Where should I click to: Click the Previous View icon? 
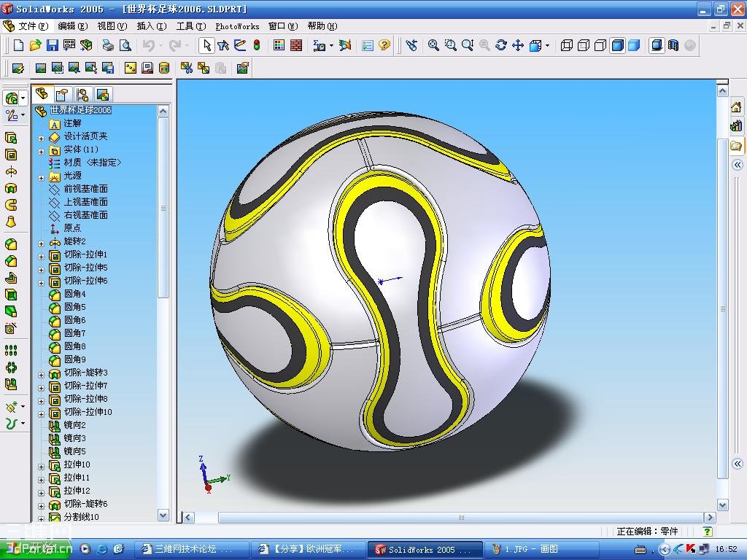(x=411, y=45)
